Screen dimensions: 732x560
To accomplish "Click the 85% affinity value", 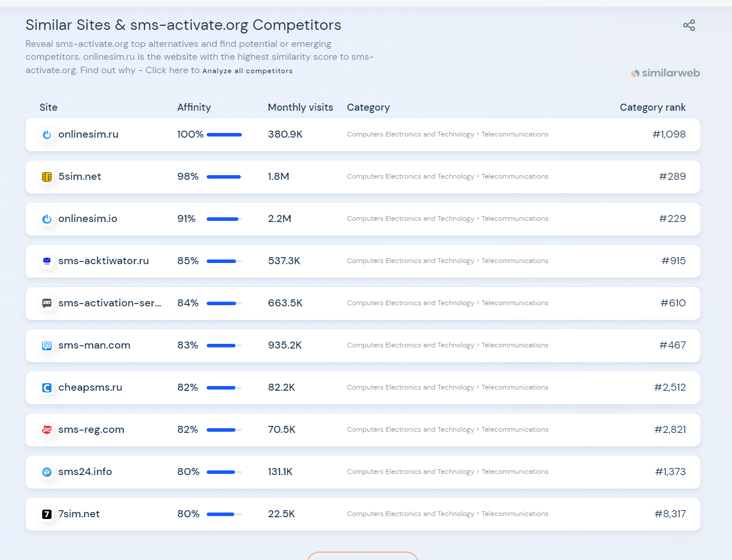I will coord(188,261).
